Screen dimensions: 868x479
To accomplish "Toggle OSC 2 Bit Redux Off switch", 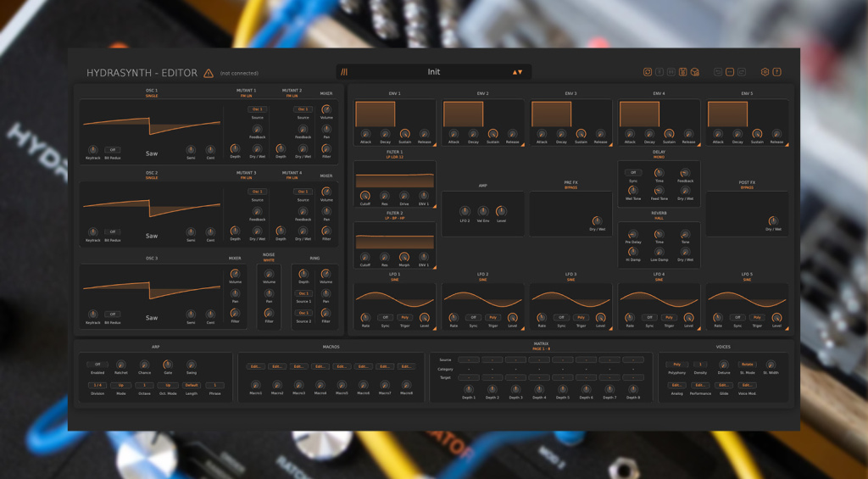I will click(113, 232).
